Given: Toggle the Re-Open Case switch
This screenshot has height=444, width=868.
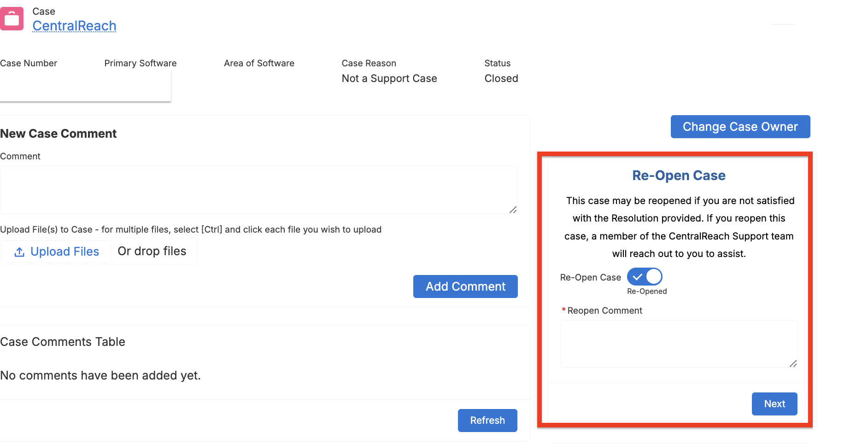Looking at the screenshot, I should tap(645, 277).
